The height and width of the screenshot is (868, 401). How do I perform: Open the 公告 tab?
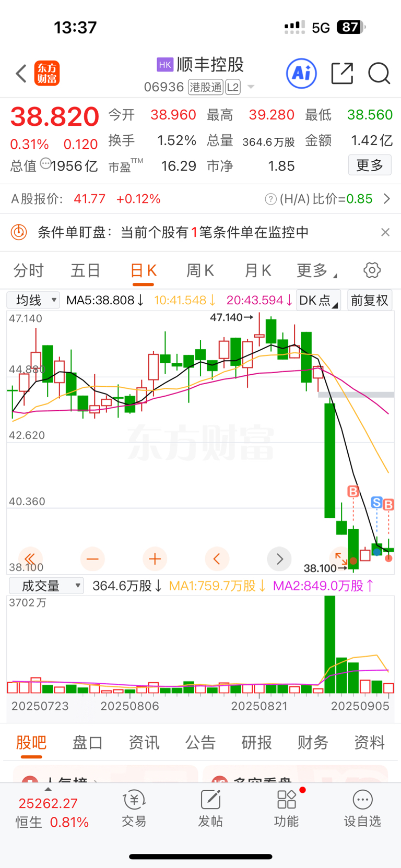200,742
